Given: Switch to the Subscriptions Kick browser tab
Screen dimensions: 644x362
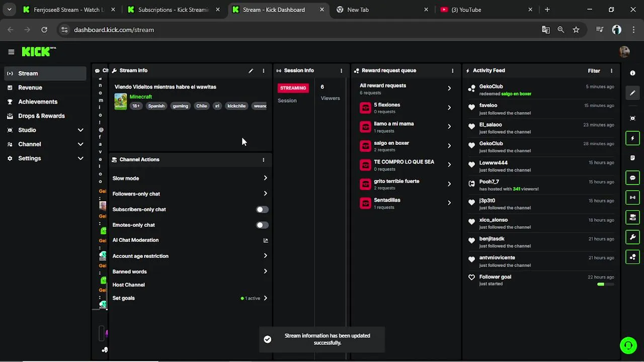Looking at the screenshot, I should (x=174, y=10).
